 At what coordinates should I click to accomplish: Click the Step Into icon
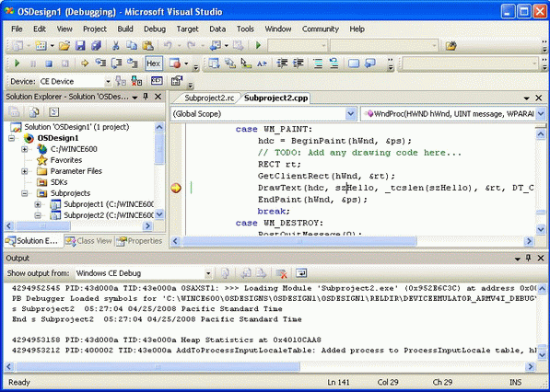coord(100,63)
